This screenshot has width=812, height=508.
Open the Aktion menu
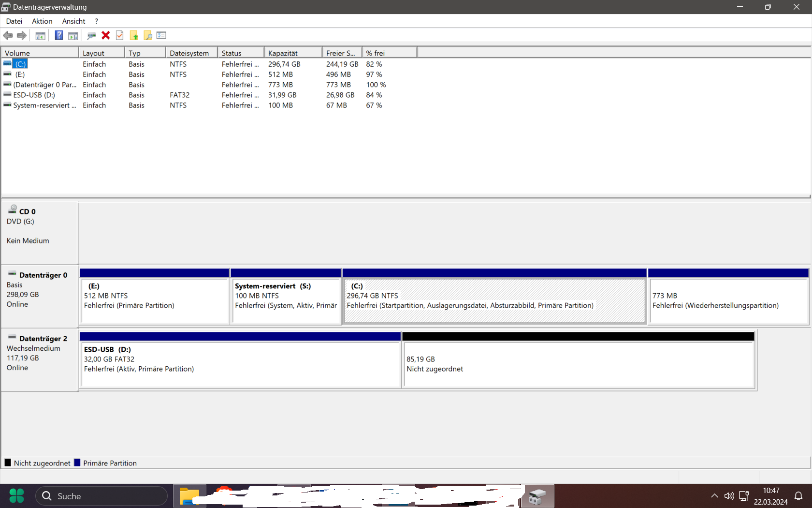pos(42,21)
